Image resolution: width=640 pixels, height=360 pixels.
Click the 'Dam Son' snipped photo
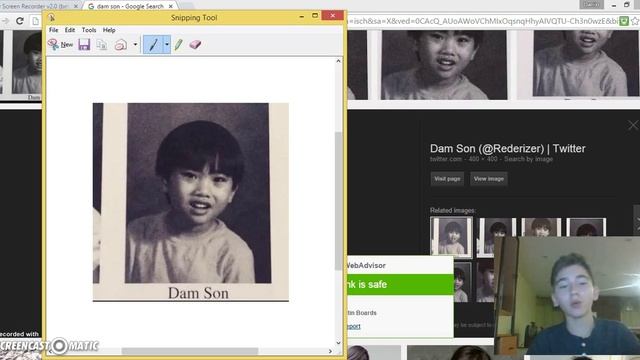pyautogui.click(x=191, y=202)
